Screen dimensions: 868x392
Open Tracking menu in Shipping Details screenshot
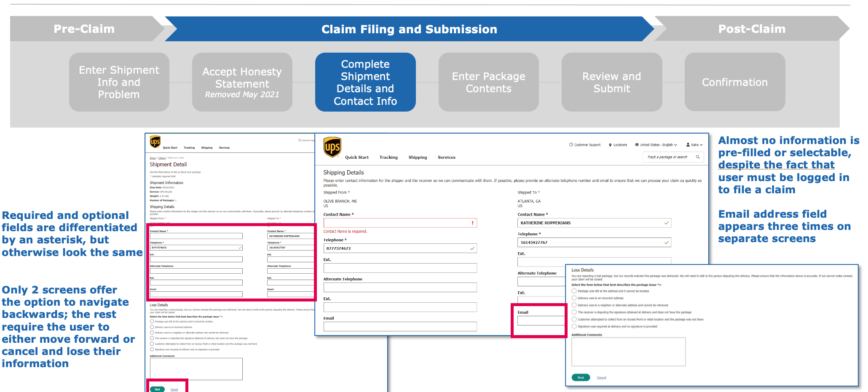click(x=388, y=157)
